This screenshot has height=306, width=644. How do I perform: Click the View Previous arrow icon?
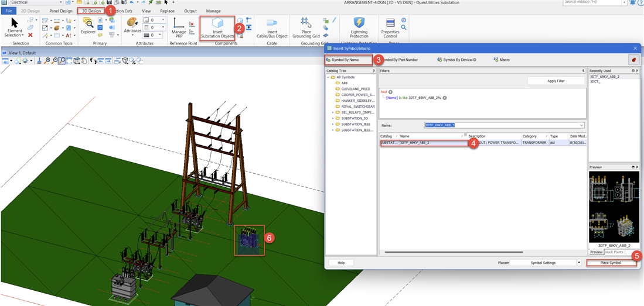100,61
